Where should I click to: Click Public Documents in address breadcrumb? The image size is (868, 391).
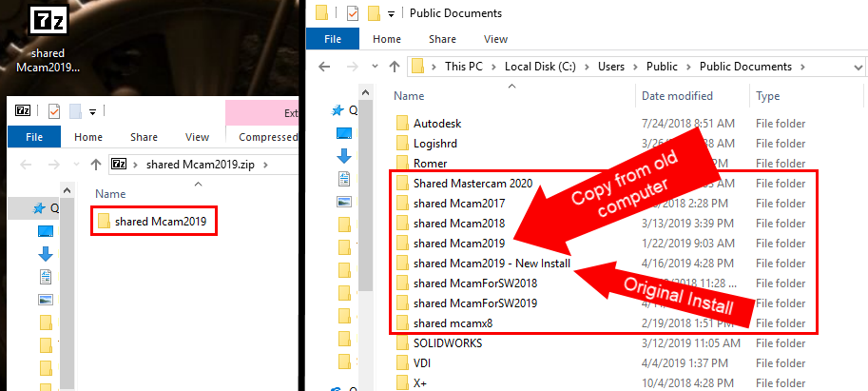[745, 67]
